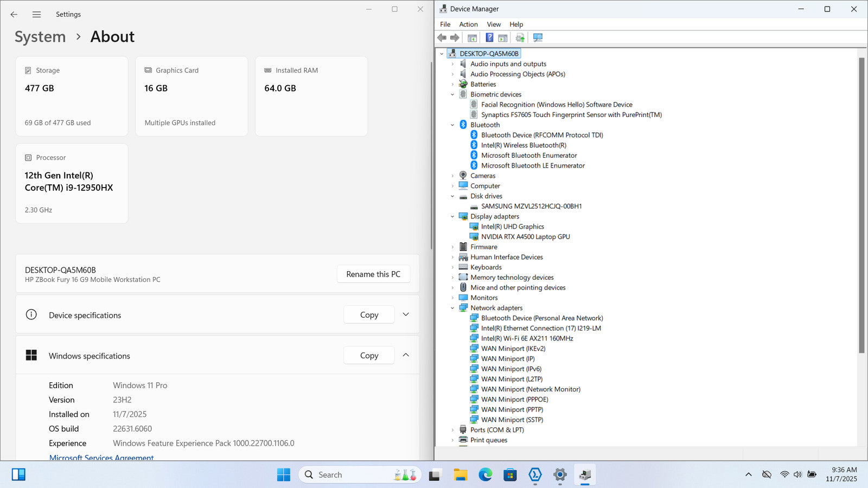This screenshot has width=868, height=488.
Task: Select the NVIDIA RTX A4500 Laptop GPU device
Action: 525,237
